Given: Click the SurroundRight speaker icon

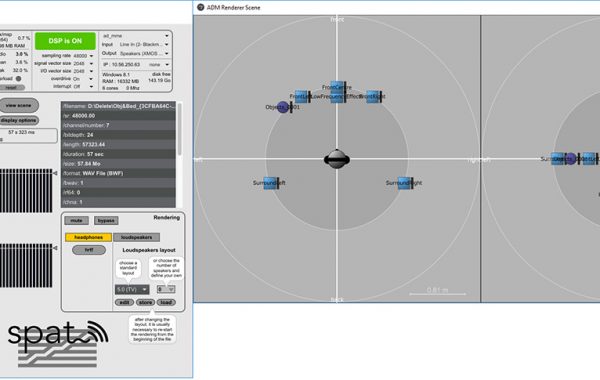Looking at the screenshot, I should coord(404,183).
